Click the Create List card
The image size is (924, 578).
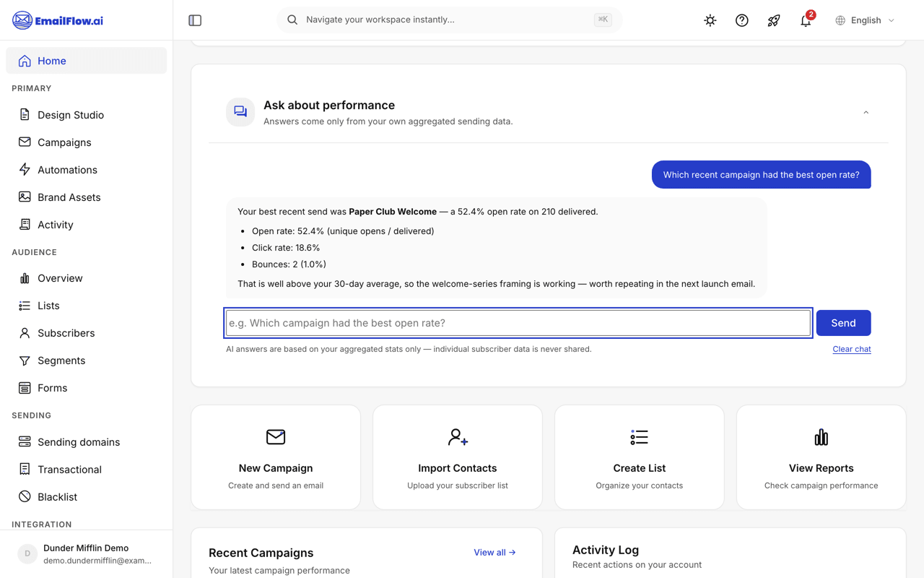coord(640,457)
